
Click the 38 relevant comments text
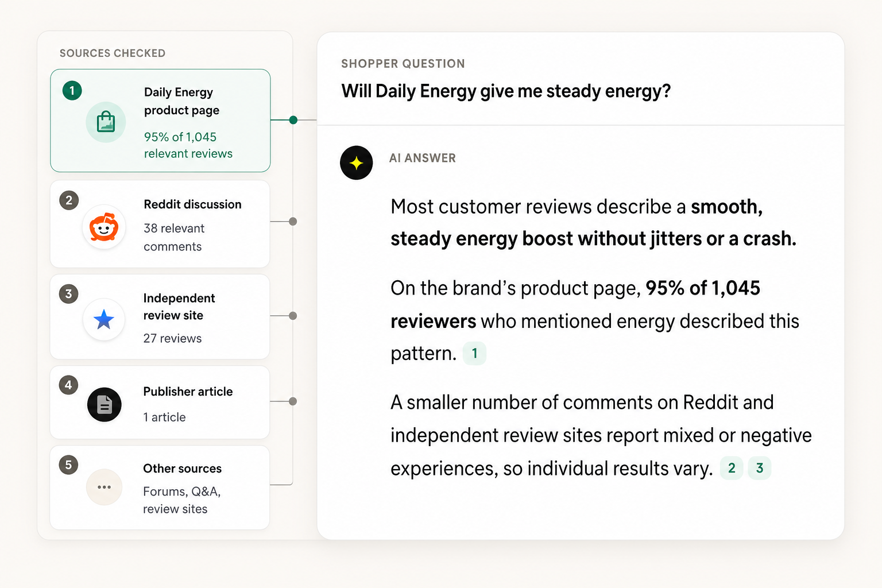point(174,237)
